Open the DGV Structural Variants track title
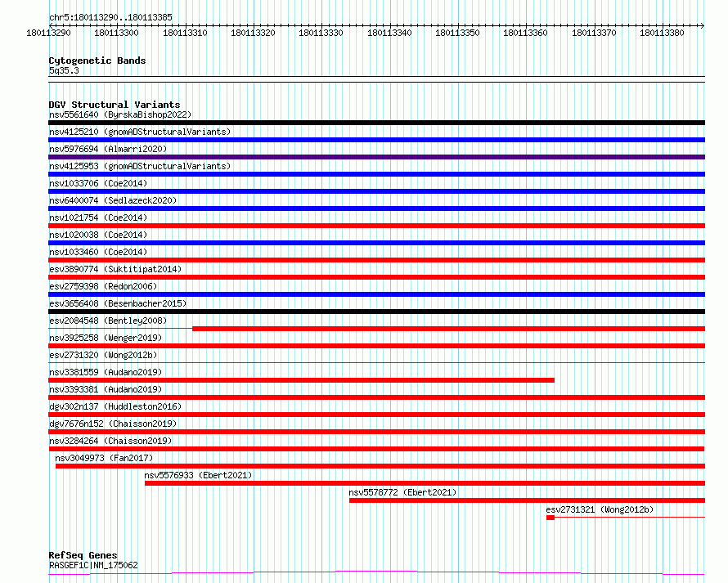 coord(115,105)
